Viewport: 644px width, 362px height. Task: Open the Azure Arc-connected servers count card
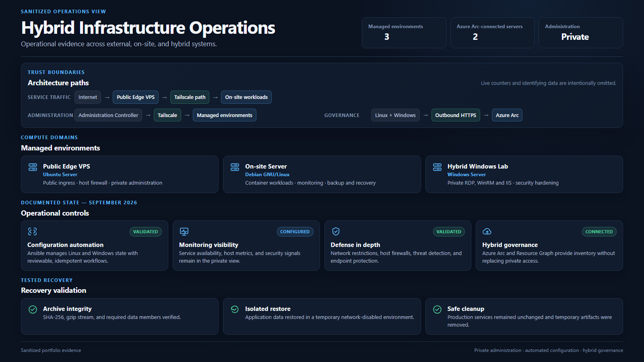tap(492, 33)
